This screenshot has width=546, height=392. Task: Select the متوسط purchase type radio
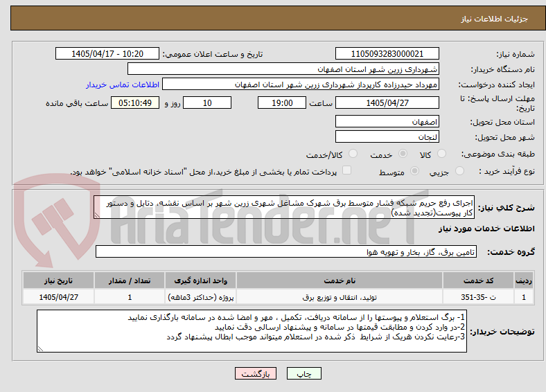[x=414, y=171]
